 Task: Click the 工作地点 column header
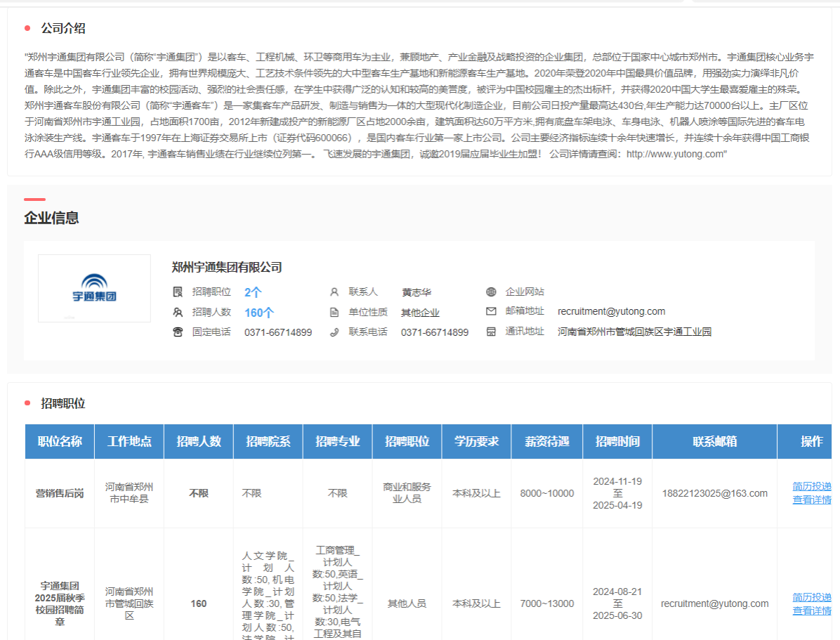tap(129, 442)
